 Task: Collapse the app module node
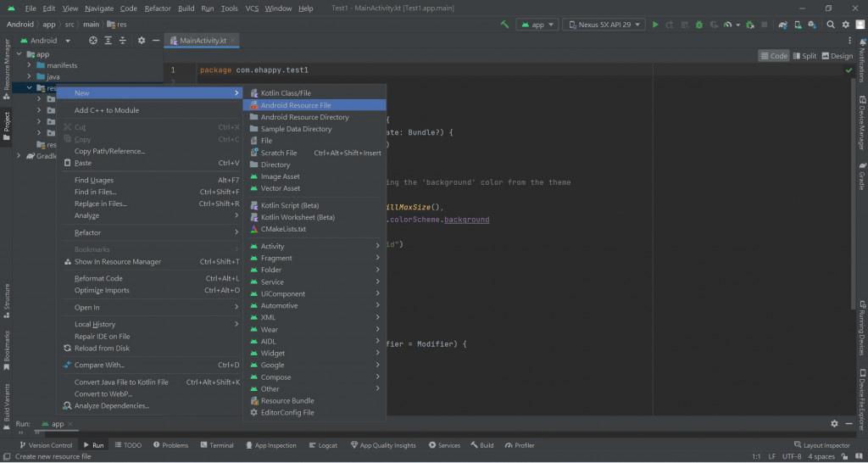coord(19,53)
